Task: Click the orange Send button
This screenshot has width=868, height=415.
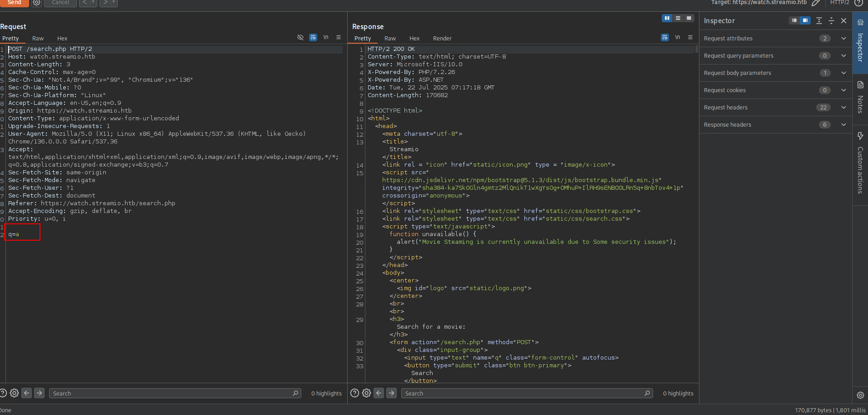Action: [14, 3]
